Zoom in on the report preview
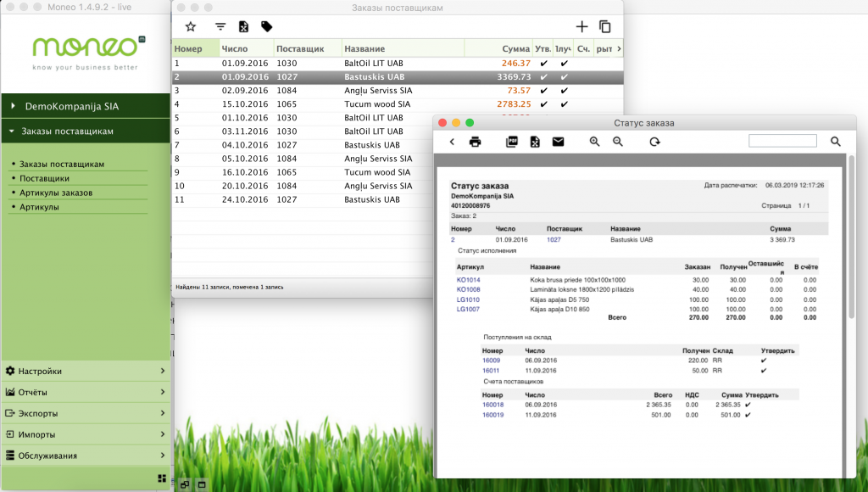Screen dimensions: 868x492 tap(595, 142)
